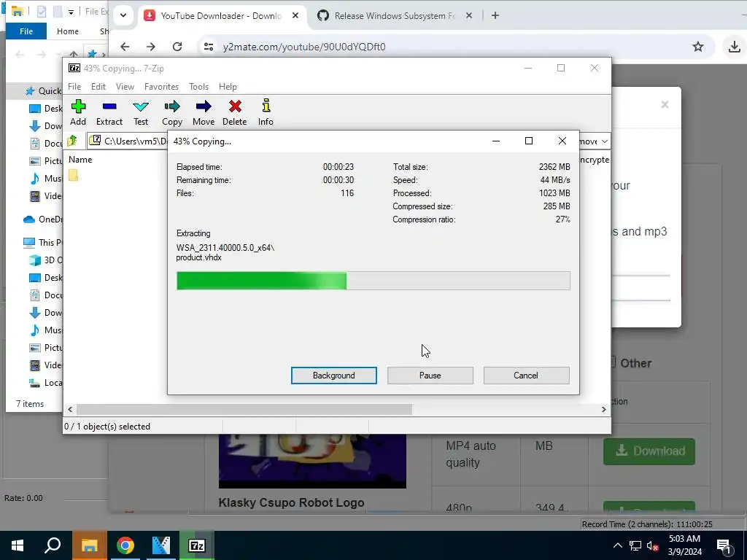Click the Info toolbar icon in 7-Zip
This screenshot has height=560, width=747.
(266, 112)
